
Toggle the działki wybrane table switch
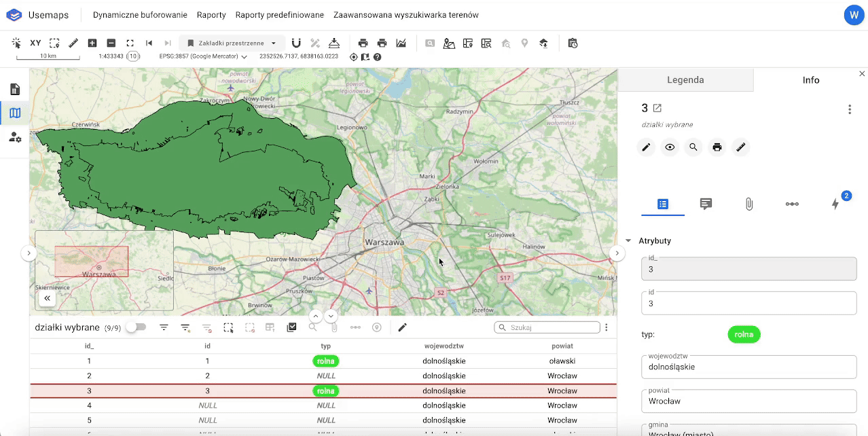click(x=136, y=327)
